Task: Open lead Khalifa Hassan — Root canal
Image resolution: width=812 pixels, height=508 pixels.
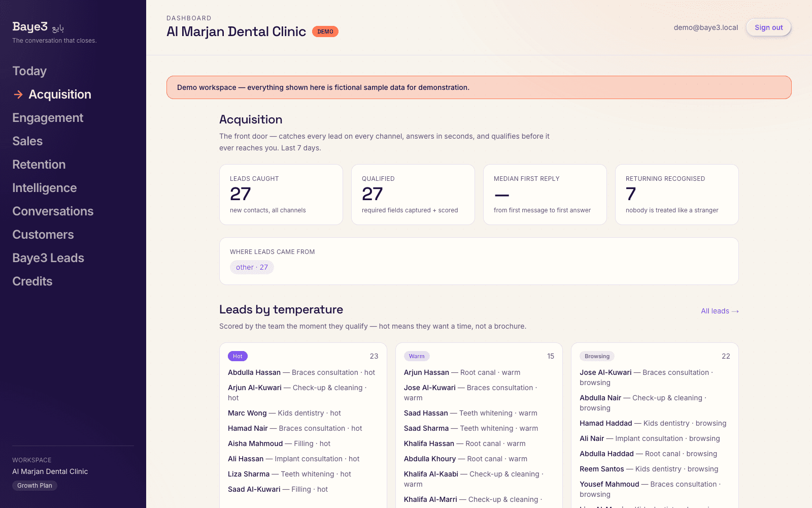Action: [x=464, y=443]
